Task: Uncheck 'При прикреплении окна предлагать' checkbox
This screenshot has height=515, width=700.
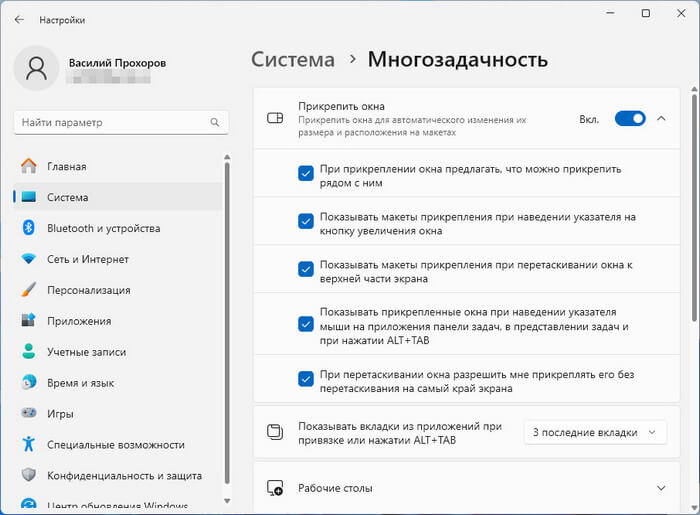Action: (x=306, y=174)
